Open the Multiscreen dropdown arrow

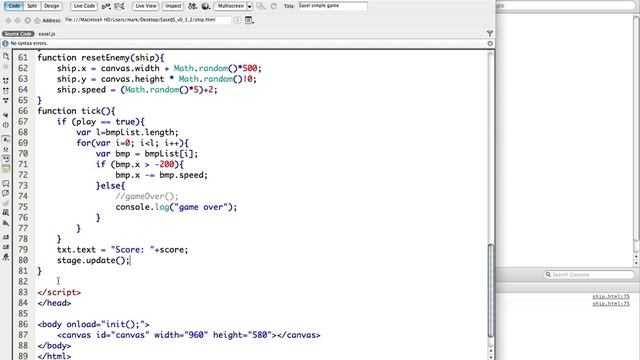point(249,6)
